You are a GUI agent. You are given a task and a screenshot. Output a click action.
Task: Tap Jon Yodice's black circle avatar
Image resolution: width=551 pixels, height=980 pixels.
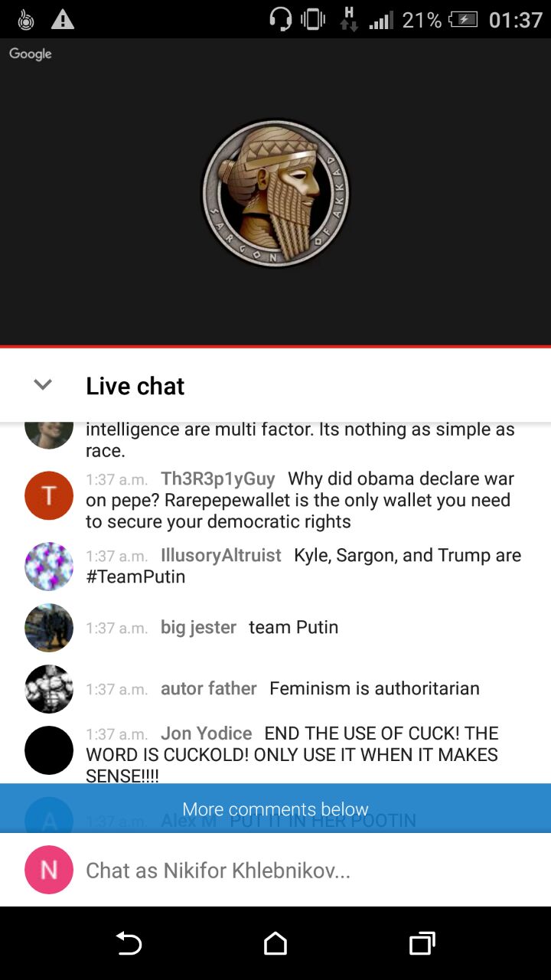pos(49,750)
